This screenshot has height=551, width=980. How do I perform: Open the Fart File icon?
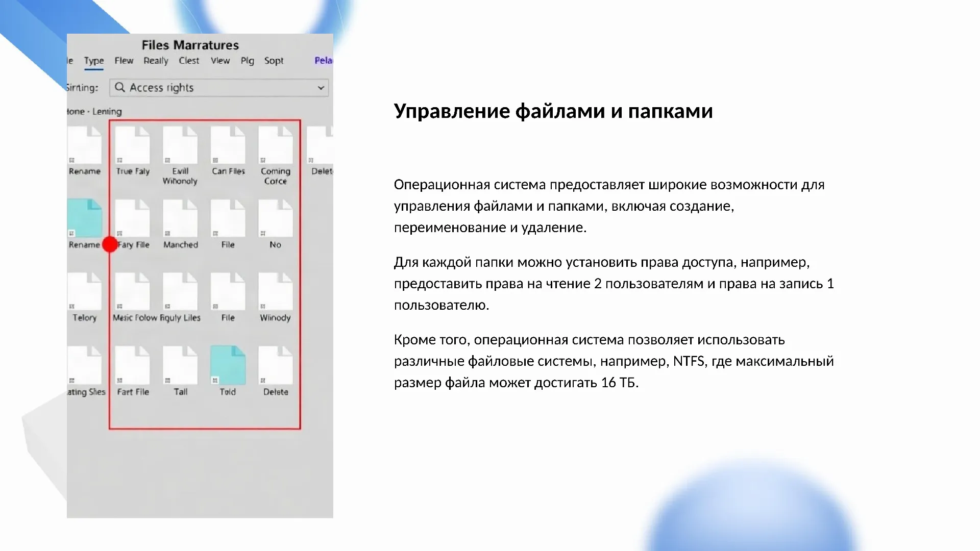[133, 365]
